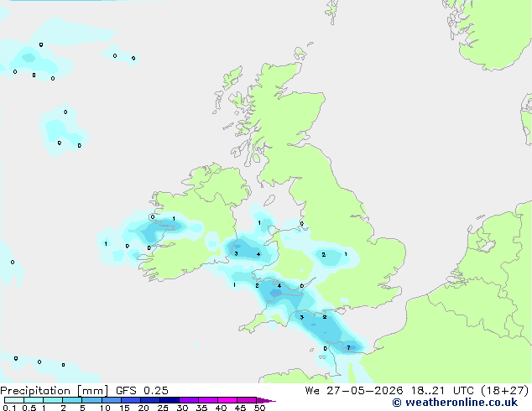Click the '27-05-2026' date text

coord(365,391)
